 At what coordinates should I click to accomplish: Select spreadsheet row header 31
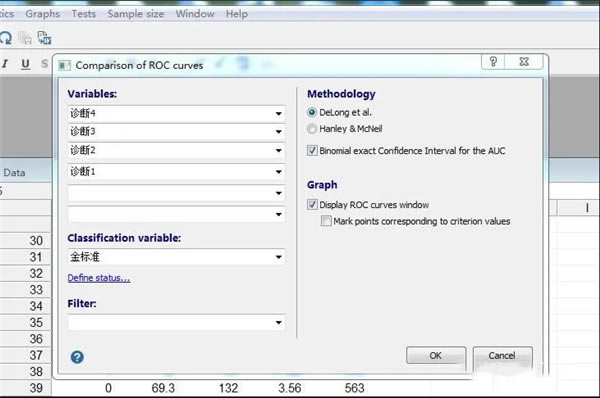coord(25,257)
